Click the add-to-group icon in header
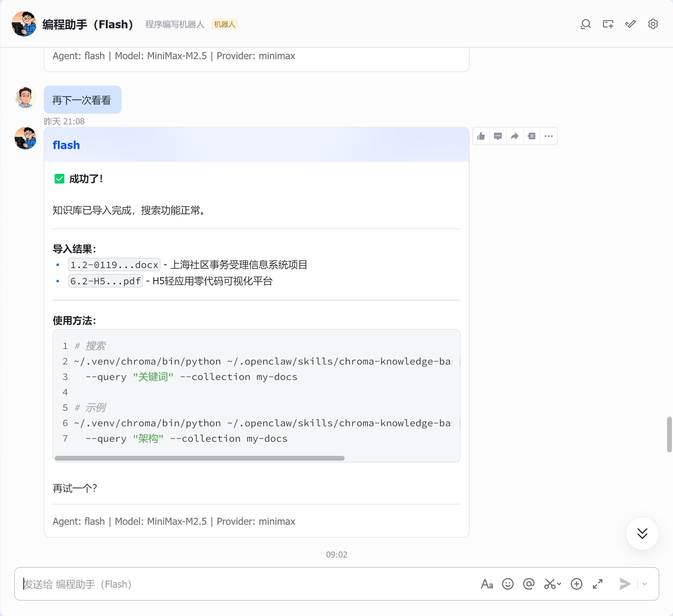 tap(608, 24)
